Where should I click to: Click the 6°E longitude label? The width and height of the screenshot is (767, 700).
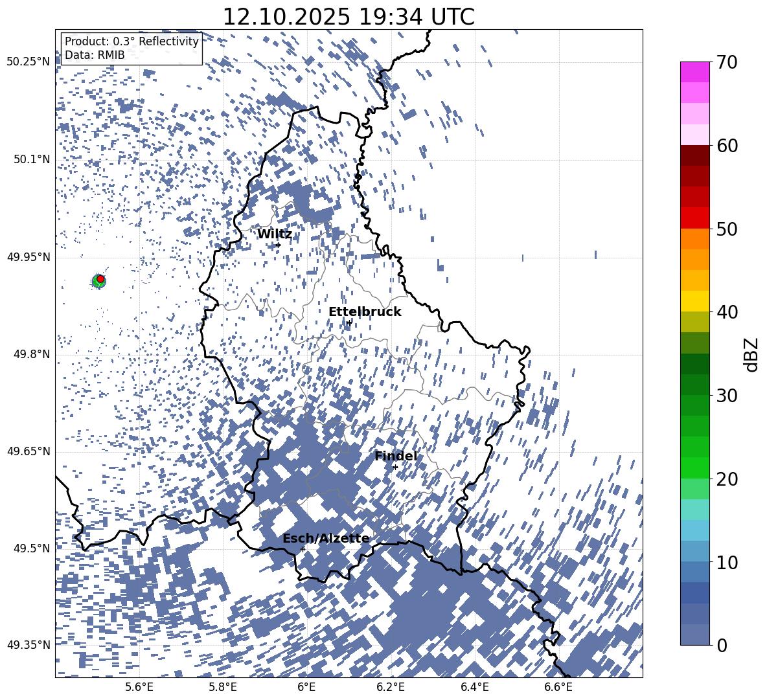point(306,687)
